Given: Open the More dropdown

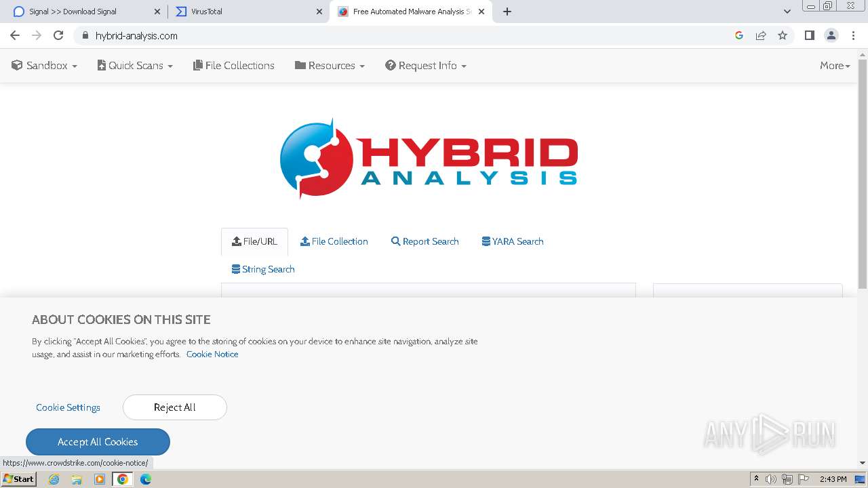Looking at the screenshot, I should point(835,66).
